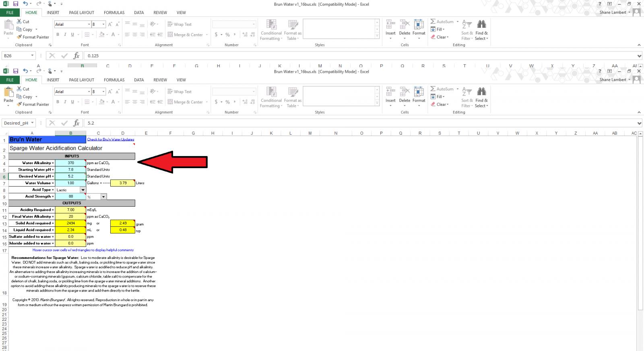Expand Merge & Center options in lower ribbon
This screenshot has width=644, height=351.
click(x=207, y=102)
